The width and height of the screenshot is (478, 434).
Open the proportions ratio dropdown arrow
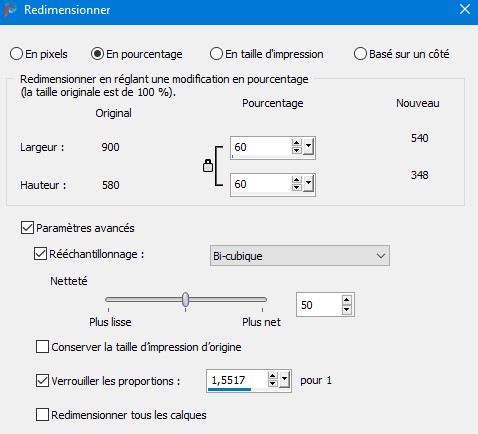click(284, 380)
